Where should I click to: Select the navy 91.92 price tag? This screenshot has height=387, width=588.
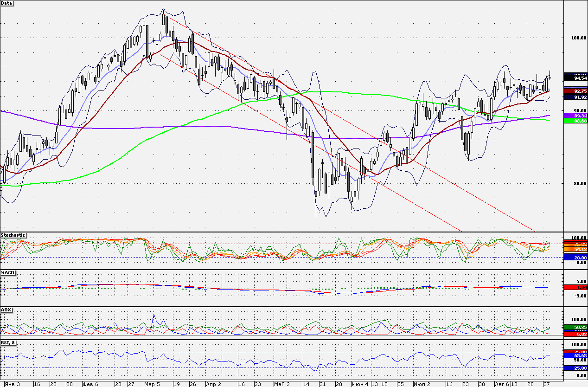pos(576,97)
